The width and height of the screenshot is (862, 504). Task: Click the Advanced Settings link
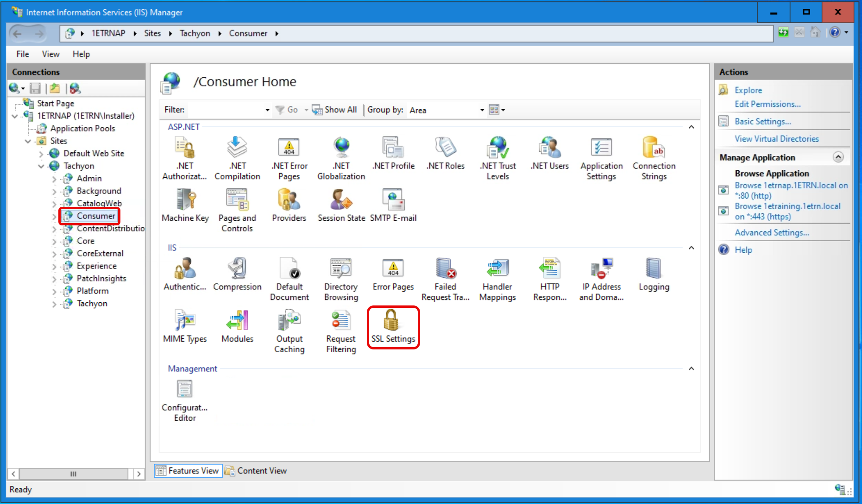click(x=772, y=232)
